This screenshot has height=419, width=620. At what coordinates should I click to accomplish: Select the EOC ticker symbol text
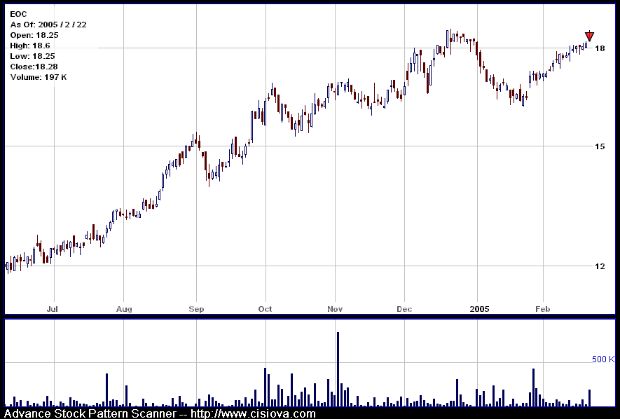pos(18,14)
